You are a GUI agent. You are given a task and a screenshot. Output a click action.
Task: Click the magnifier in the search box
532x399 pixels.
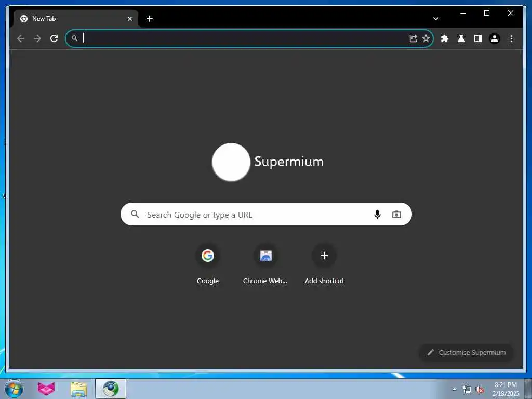point(135,214)
